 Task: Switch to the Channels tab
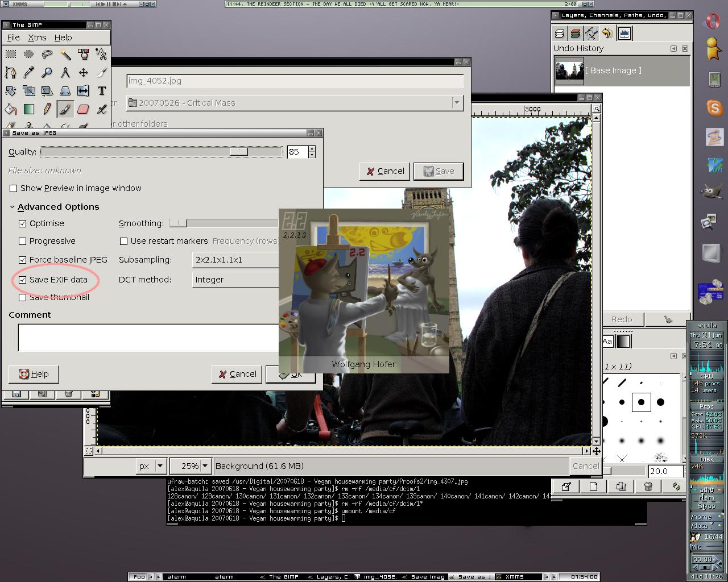[x=576, y=34]
